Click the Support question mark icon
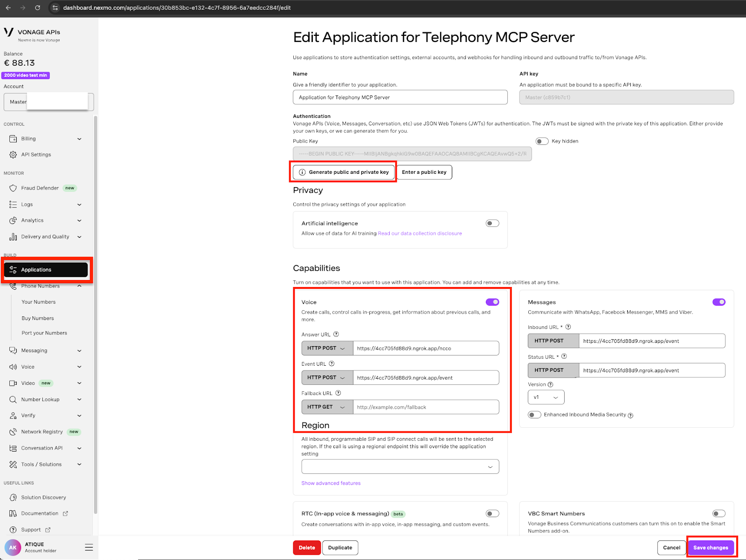This screenshot has width=746, height=560. pos(13,530)
